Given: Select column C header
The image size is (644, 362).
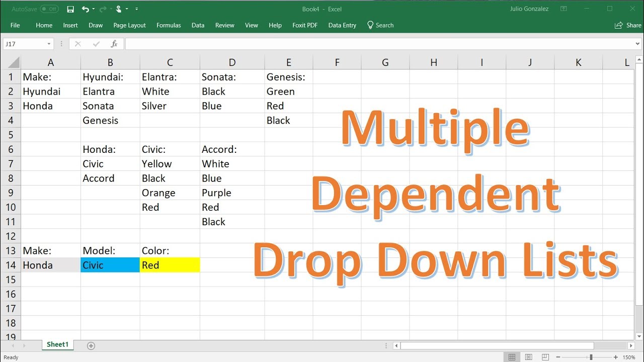Looking at the screenshot, I should click(170, 62).
